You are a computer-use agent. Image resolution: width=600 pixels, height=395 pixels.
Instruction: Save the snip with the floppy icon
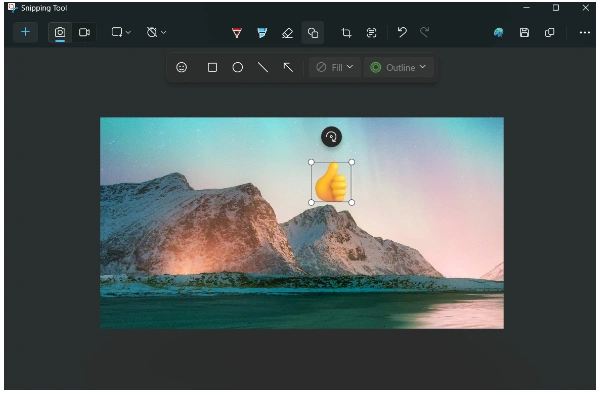click(524, 33)
